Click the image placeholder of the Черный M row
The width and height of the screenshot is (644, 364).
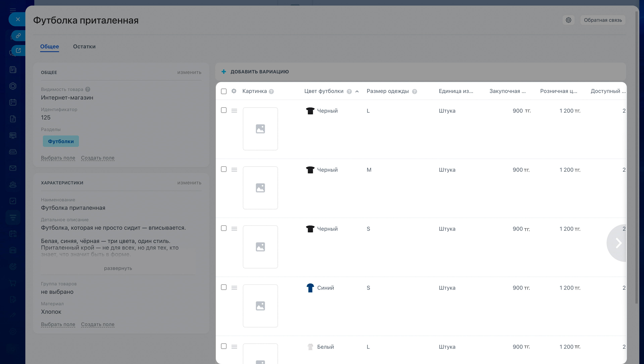[x=260, y=188]
